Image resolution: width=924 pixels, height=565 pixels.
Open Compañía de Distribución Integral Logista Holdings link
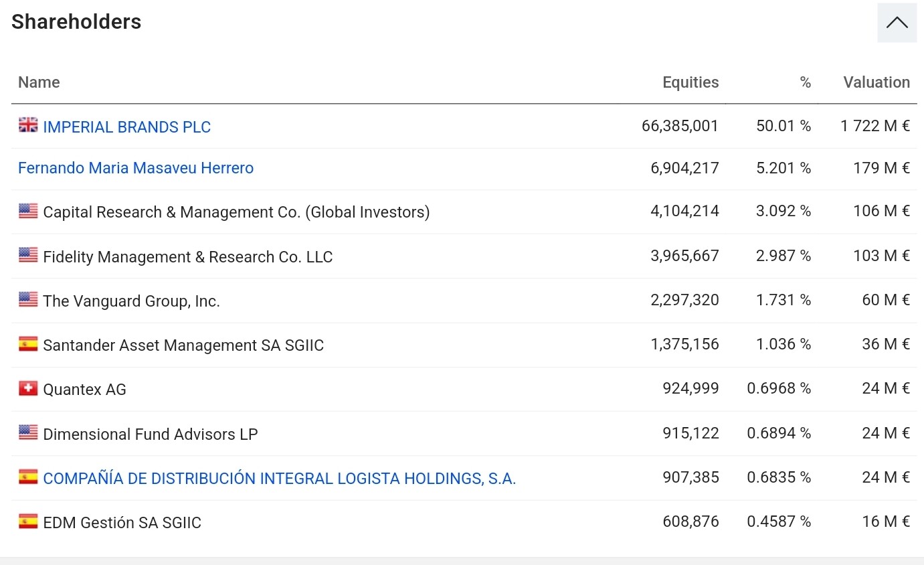280,479
